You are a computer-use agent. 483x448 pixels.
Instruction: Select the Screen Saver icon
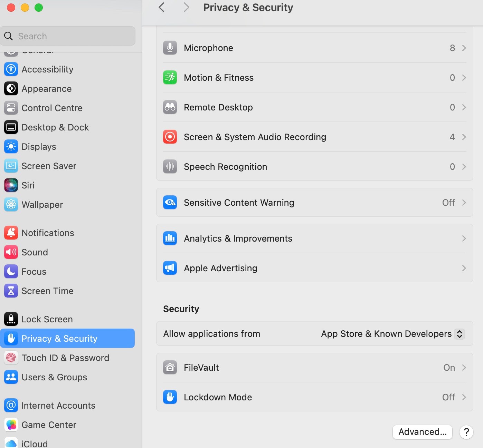[11, 166]
